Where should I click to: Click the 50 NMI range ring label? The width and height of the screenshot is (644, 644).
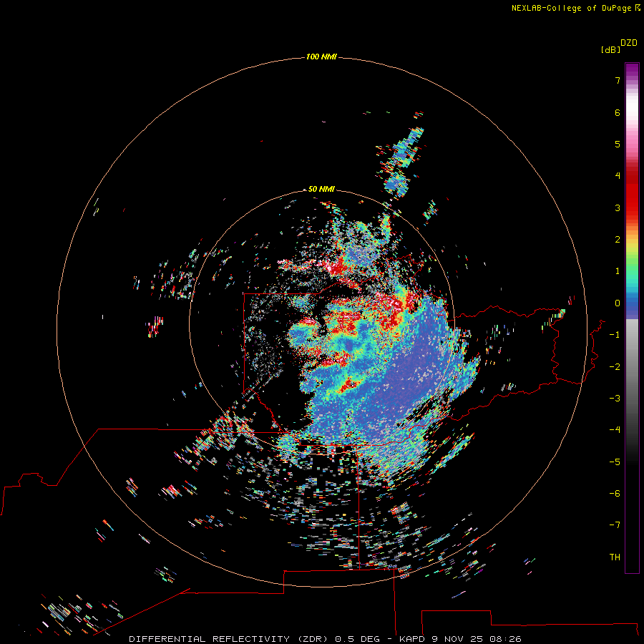coord(321,189)
